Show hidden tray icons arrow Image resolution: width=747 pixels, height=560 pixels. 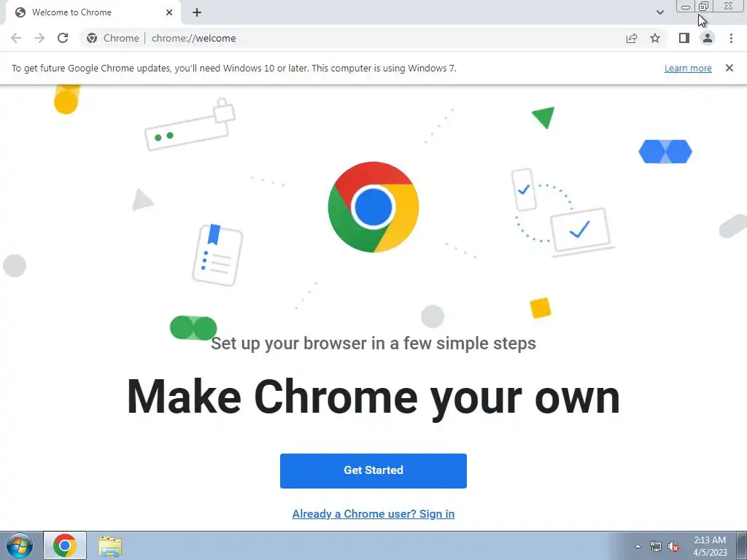[x=638, y=546]
